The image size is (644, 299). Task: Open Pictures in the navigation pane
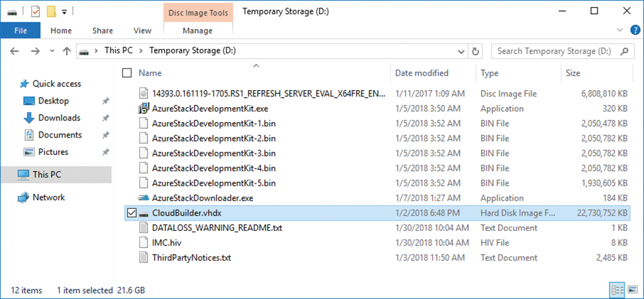coord(53,152)
